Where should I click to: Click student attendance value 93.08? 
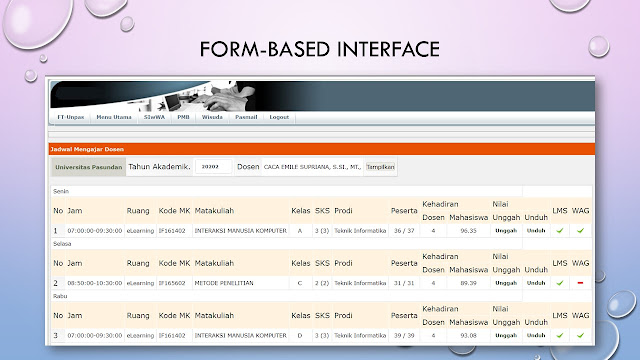point(469,335)
